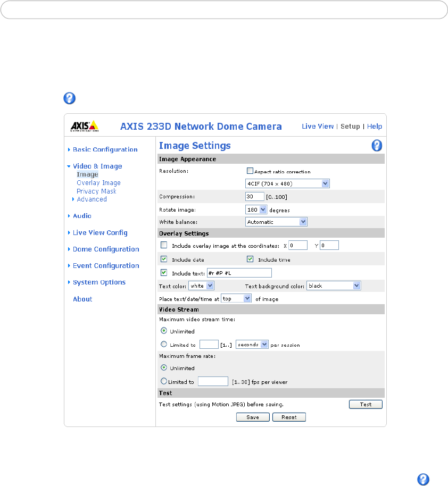
Task: Open the Rotate image degrees dropdown
Action: tap(256, 210)
